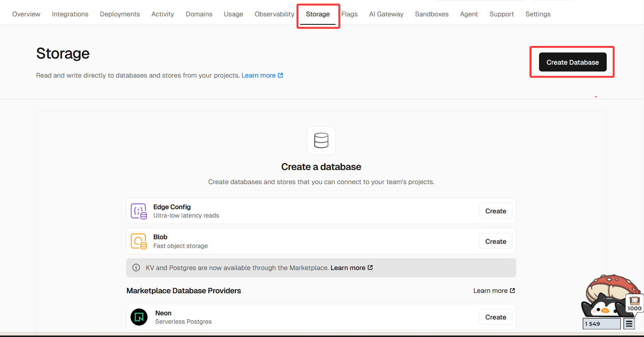Open the Observability tab

(x=274, y=14)
